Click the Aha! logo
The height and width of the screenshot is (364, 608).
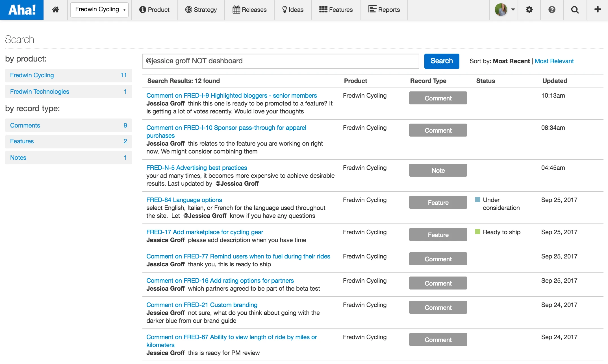(x=22, y=10)
